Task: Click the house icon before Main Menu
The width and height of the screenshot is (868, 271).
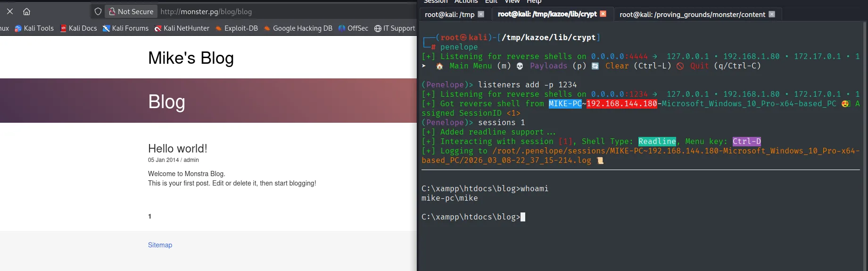Action: point(439,66)
